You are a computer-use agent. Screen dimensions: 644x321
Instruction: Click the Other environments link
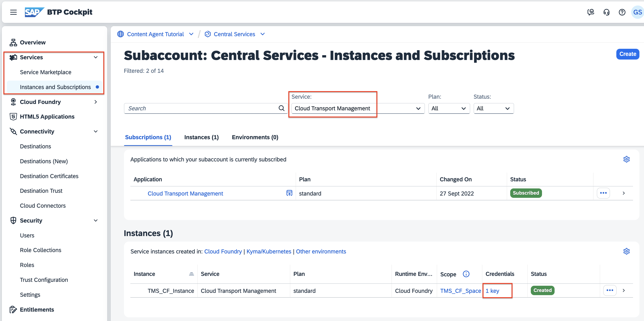click(x=321, y=251)
